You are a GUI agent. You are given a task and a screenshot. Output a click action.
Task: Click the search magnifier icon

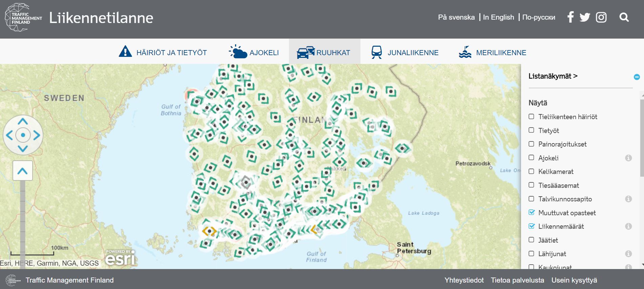[624, 17]
